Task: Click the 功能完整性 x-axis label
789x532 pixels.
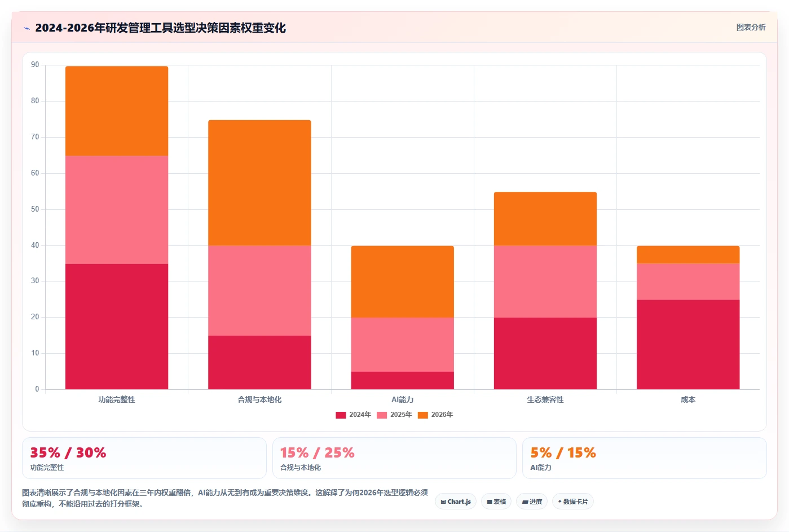Action: (117, 399)
